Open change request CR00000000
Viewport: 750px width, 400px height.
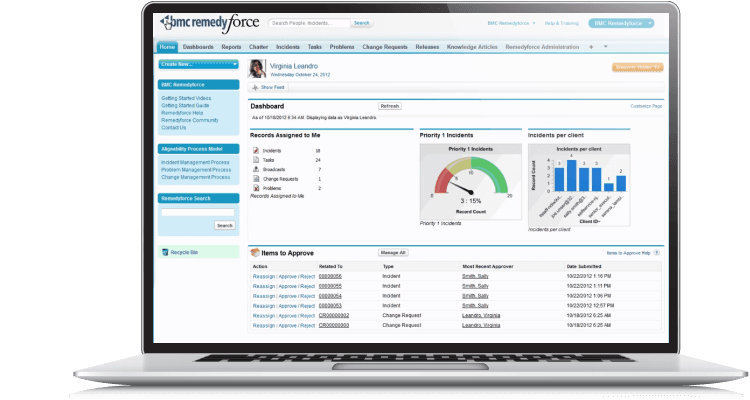click(334, 325)
